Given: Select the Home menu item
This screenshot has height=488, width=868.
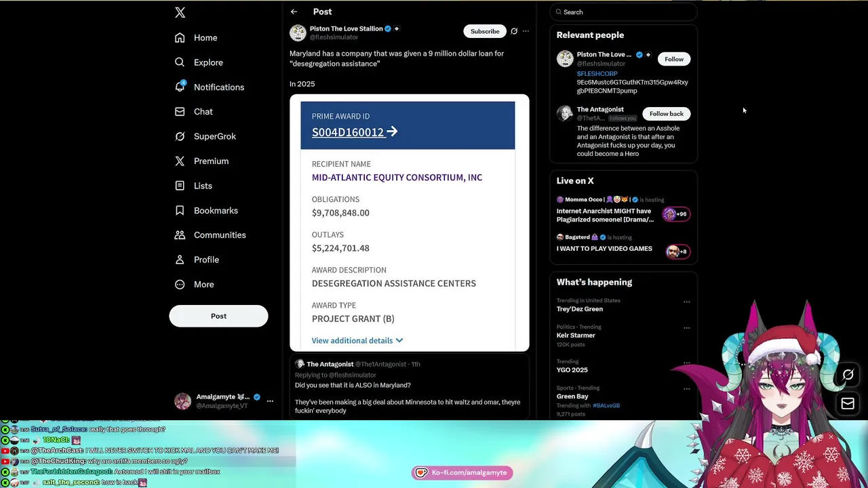Looking at the screenshot, I should (x=205, y=38).
